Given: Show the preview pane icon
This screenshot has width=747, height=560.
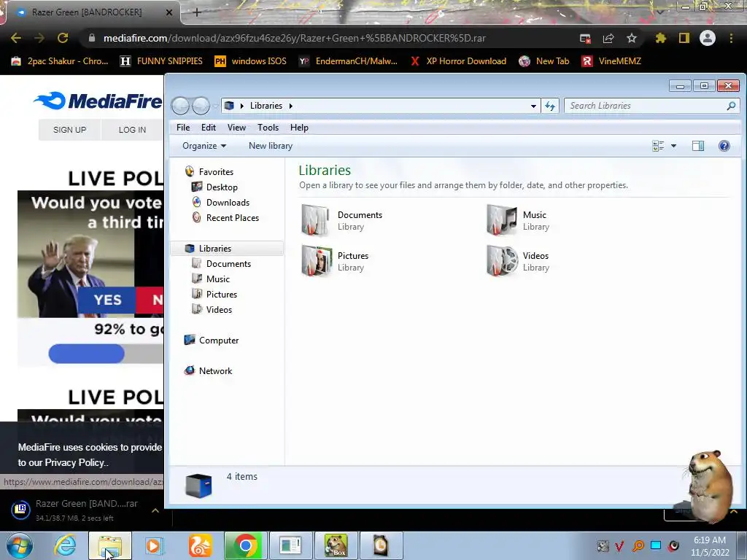Looking at the screenshot, I should click(698, 146).
